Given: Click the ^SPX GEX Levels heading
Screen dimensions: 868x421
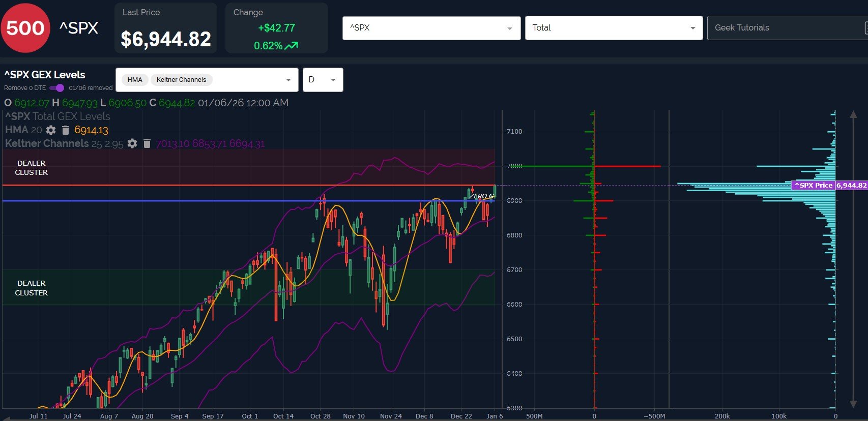Looking at the screenshot, I should tap(45, 75).
